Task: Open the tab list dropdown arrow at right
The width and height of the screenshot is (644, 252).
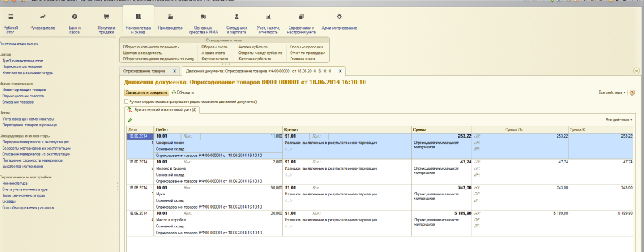Action: pyautogui.click(x=636, y=71)
